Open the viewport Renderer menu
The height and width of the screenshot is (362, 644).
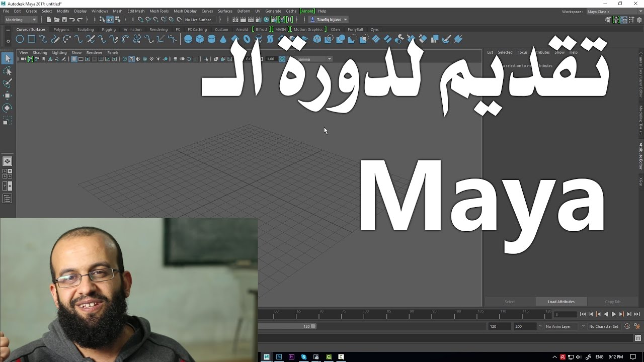pyautogui.click(x=94, y=53)
